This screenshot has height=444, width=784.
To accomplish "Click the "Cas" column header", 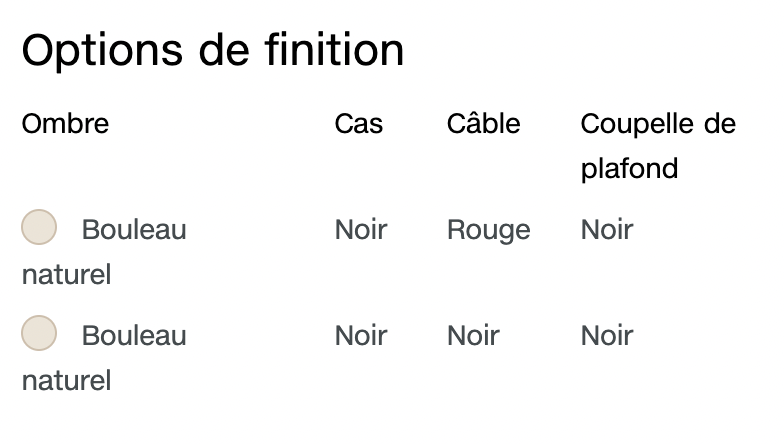I will 359,124.
